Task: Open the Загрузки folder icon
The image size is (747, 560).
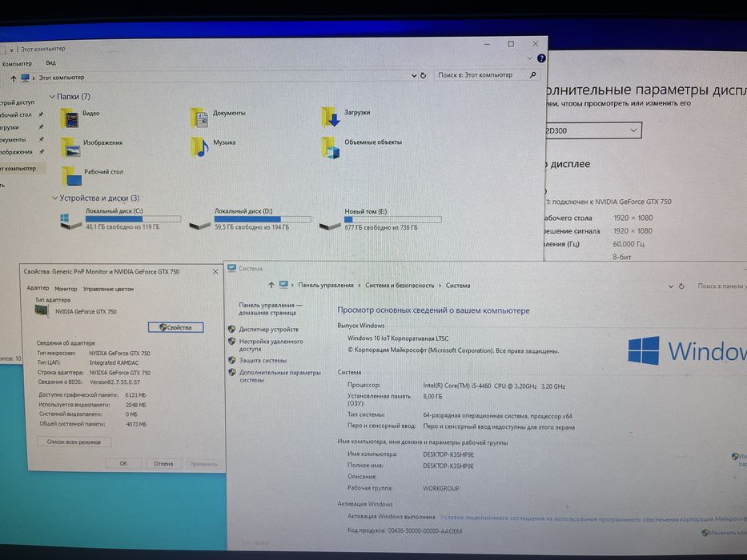Action: (331, 117)
